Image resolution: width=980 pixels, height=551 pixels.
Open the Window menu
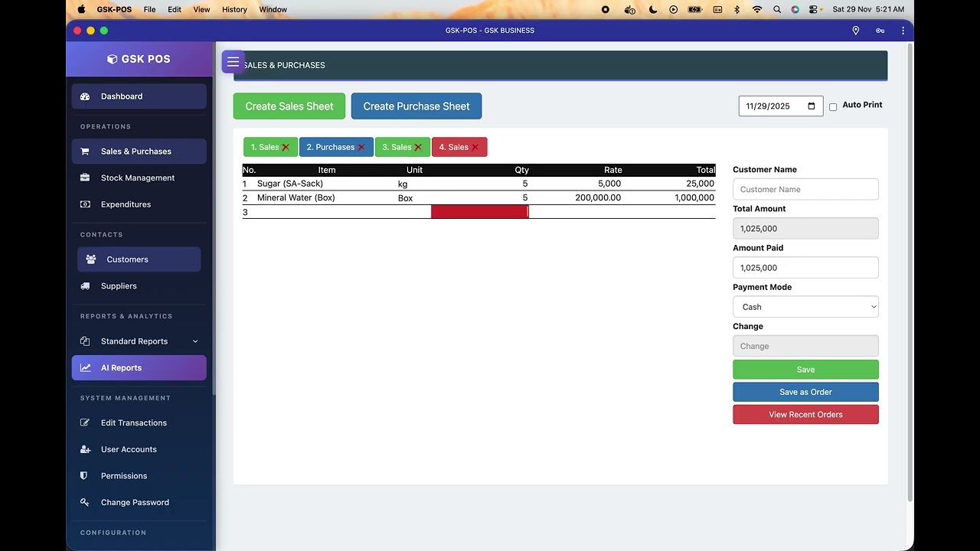pyautogui.click(x=273, y=9)
